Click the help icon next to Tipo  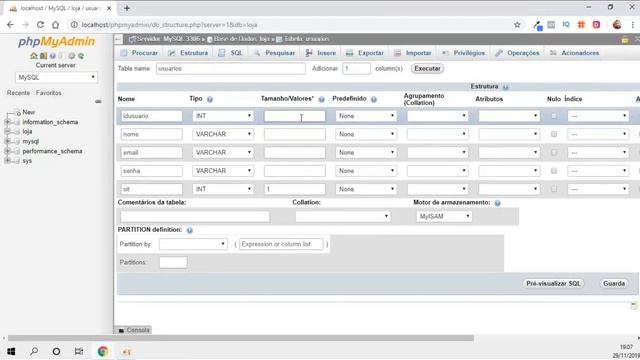click(x=210, y=99)
